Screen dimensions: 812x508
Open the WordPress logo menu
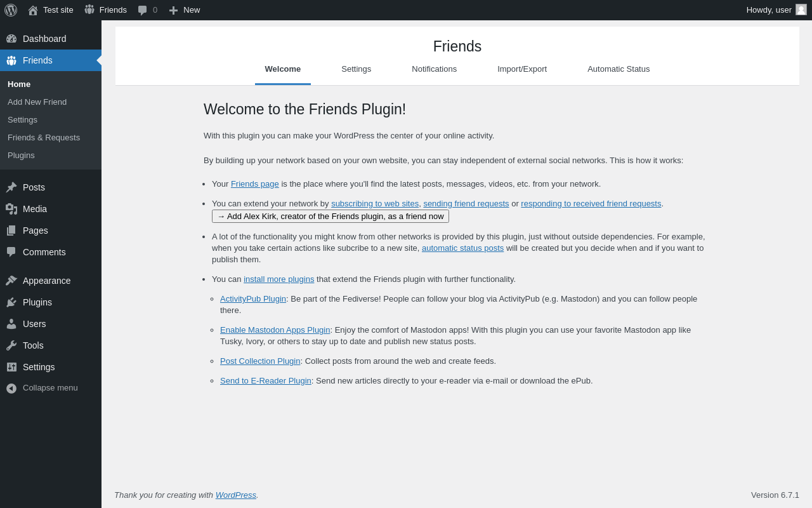(x=11, y=10)
